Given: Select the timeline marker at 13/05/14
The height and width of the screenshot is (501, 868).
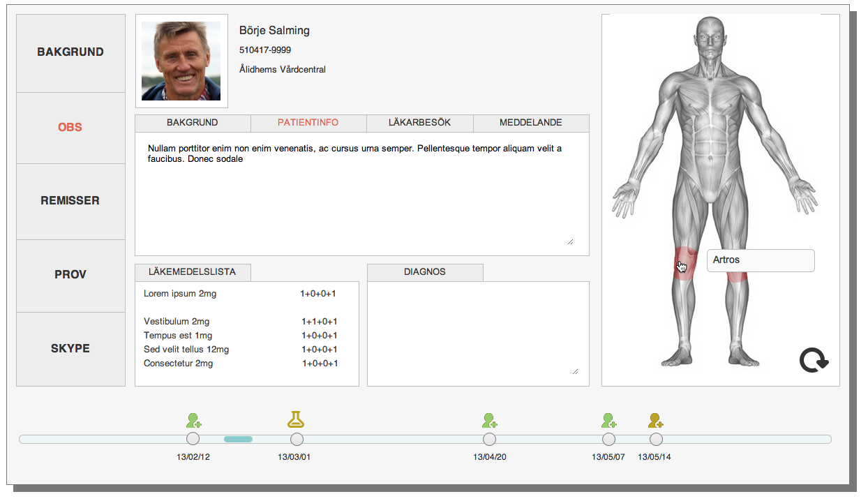Looking at the screenshot, I should [x=656, y=439].
